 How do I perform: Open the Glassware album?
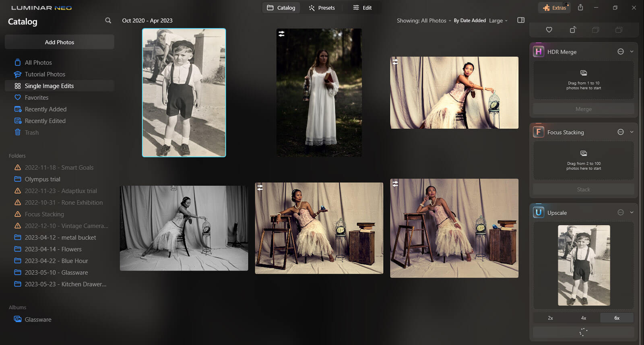38,320
